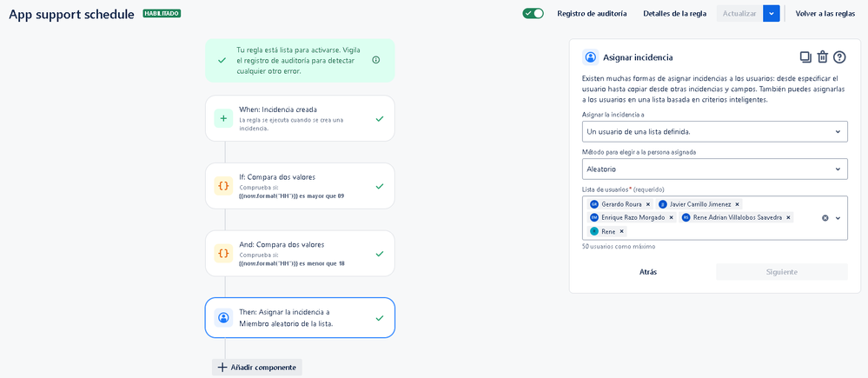Click the Asignar incidencia panel header icon

[x=591, y=57]
